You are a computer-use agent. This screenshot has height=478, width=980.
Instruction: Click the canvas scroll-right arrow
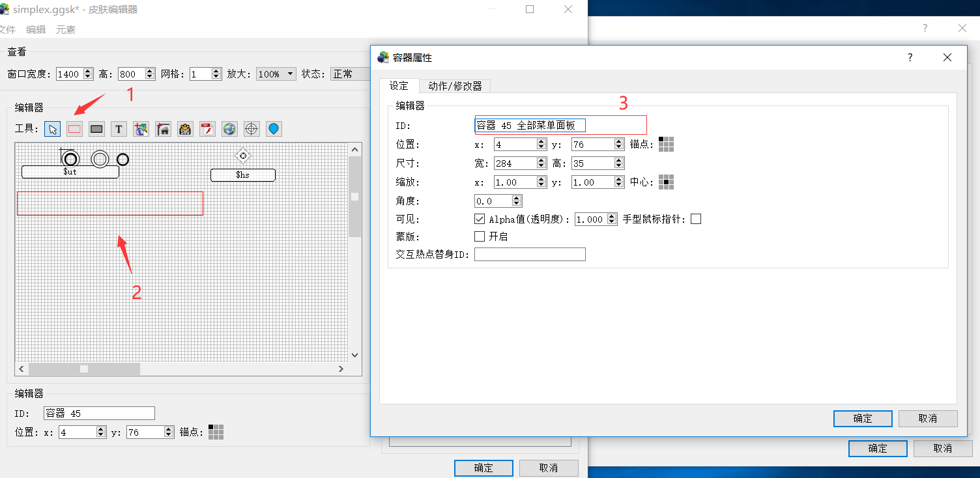point(341,369)
